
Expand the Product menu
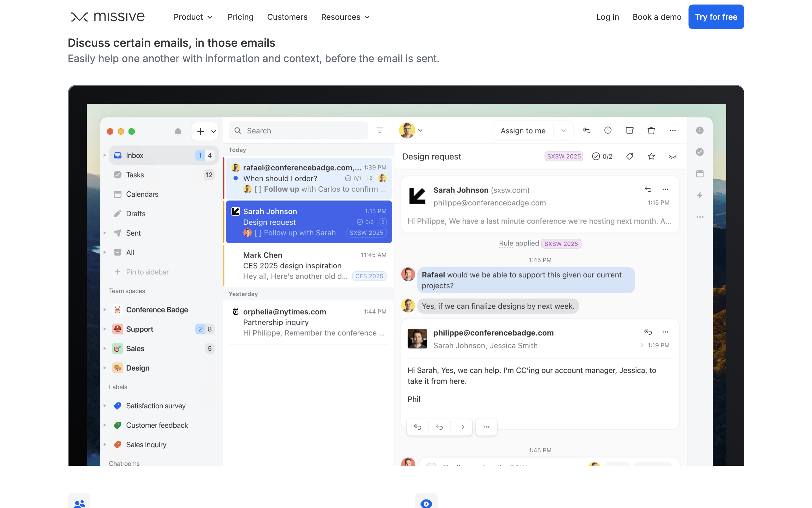coord(193,17)
